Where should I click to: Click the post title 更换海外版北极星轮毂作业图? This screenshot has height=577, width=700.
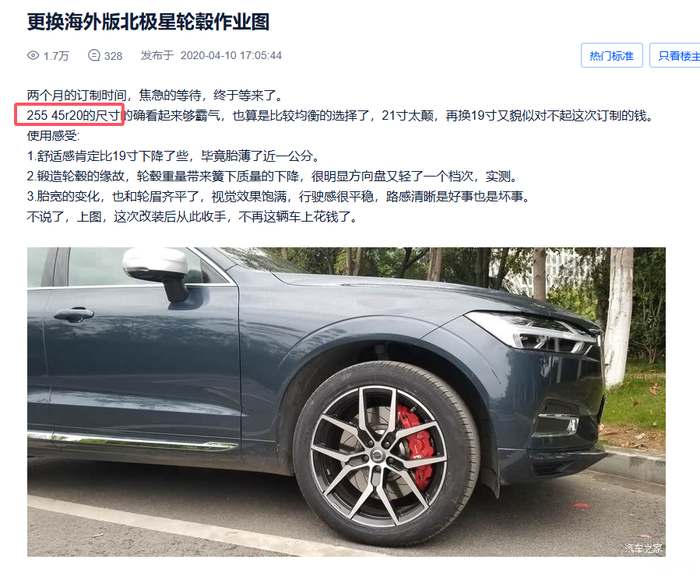(148, 21)
